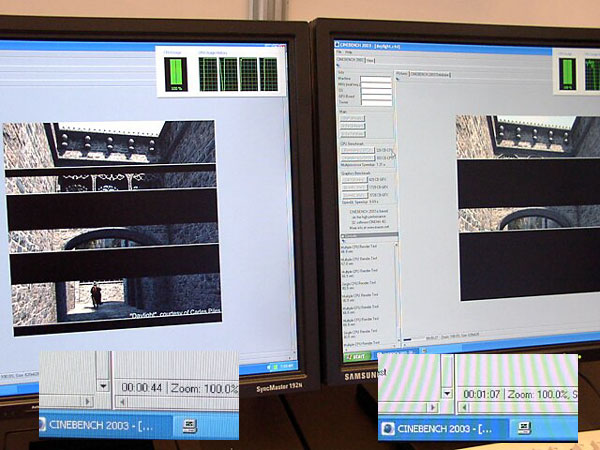Click the top button in the Main group
The width and height of the screenshot is (600, 450).
[352, 119]
